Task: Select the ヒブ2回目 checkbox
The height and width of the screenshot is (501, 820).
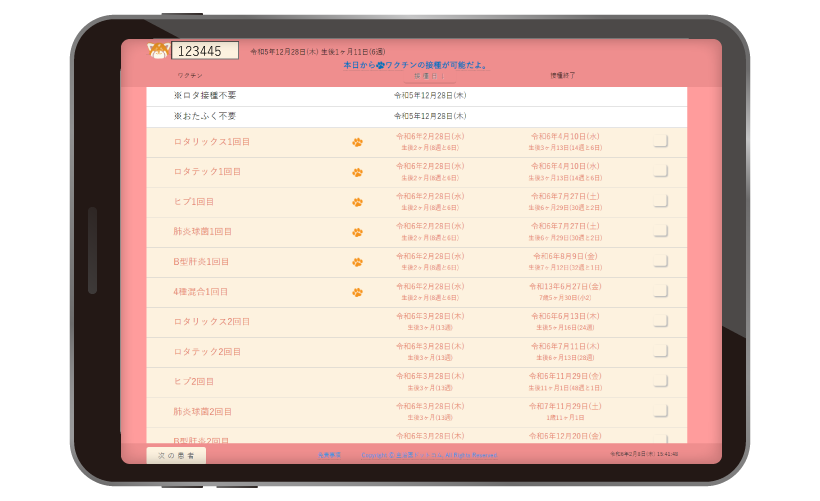Action: (660, 381)
